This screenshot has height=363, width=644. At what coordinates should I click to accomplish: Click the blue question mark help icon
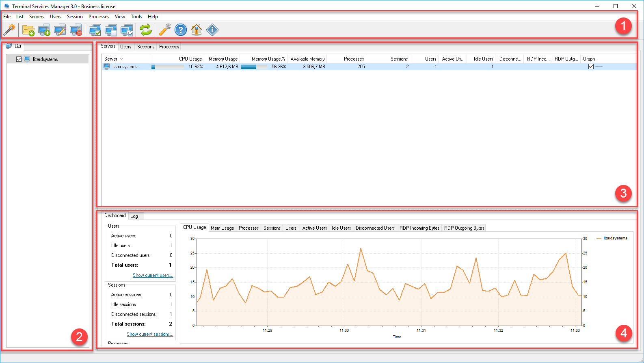point(181,30)
